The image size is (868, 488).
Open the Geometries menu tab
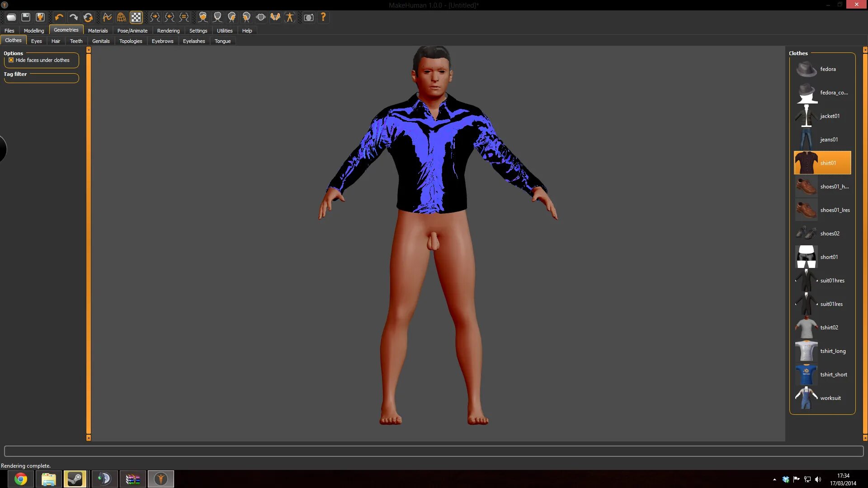(x=66, y=30)
